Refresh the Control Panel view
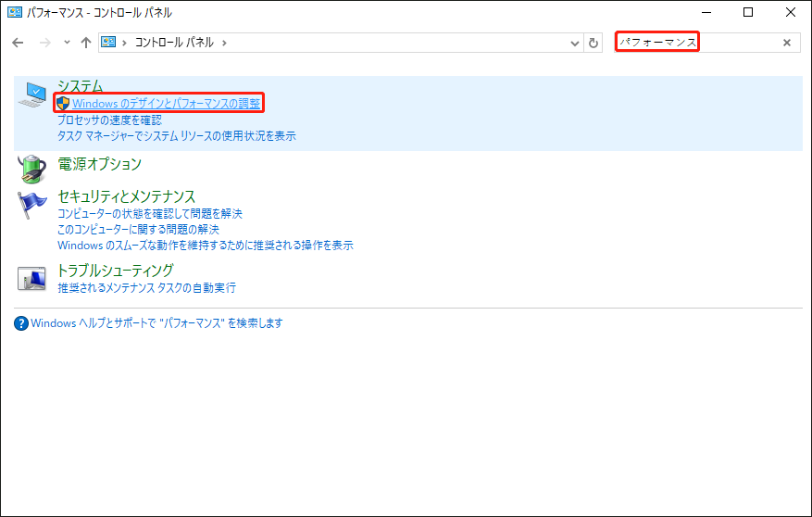Viewport: 812px width, 517px height. 593,43
